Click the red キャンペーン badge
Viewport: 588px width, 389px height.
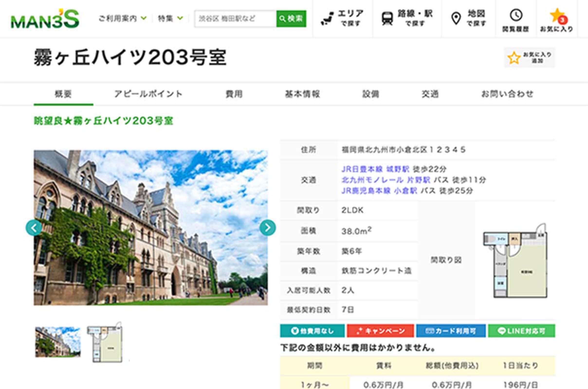pos(380,331)
